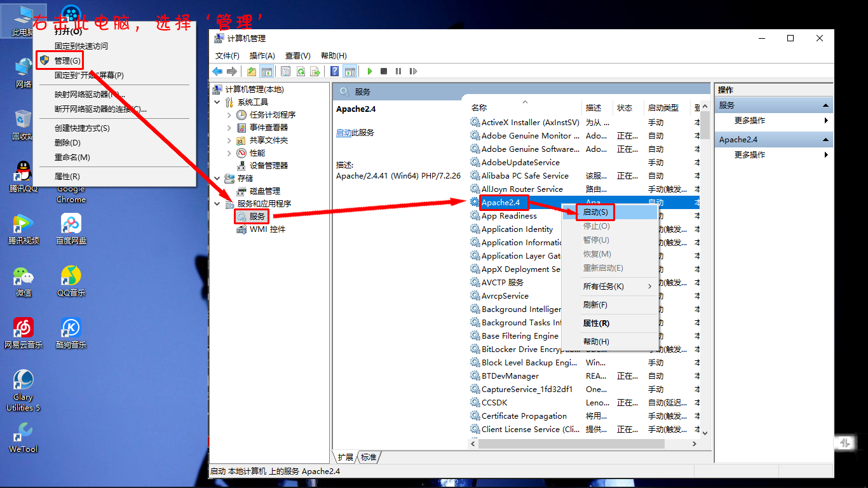Viewport: 868px width, 488px height.
Task: Select the 腾讯QQ desktop icon
Action: (x=24, y=177)
